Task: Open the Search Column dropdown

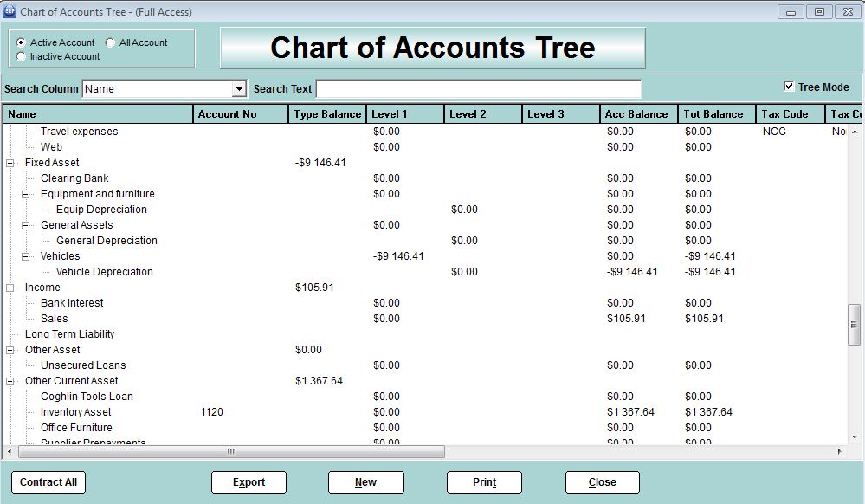Action: (239, 89)
